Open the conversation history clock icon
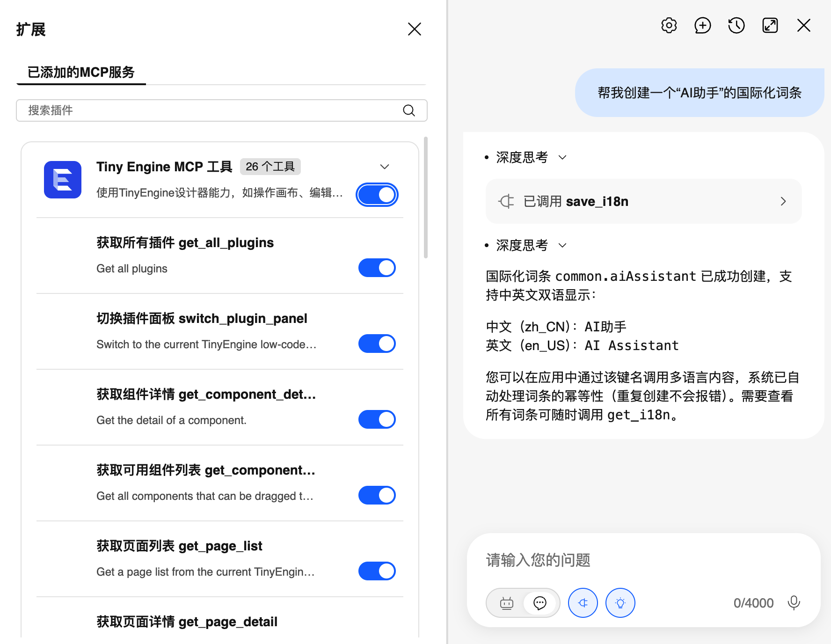The height and width of the screenshot is (644, 831). pyautogui.click(x=736, y=26)
